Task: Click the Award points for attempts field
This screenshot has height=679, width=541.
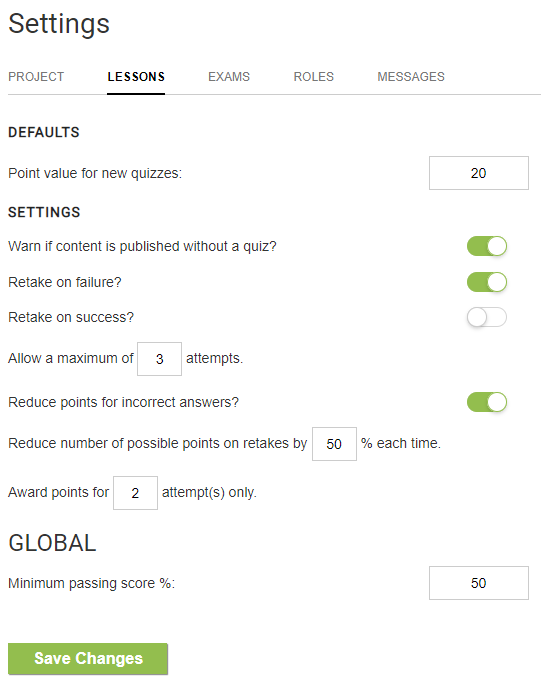Action: pos(136,493)
